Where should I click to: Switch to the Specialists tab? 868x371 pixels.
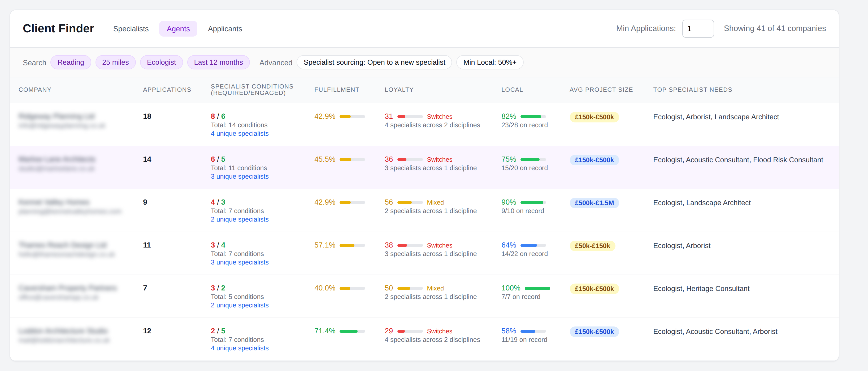pos(131,29)
